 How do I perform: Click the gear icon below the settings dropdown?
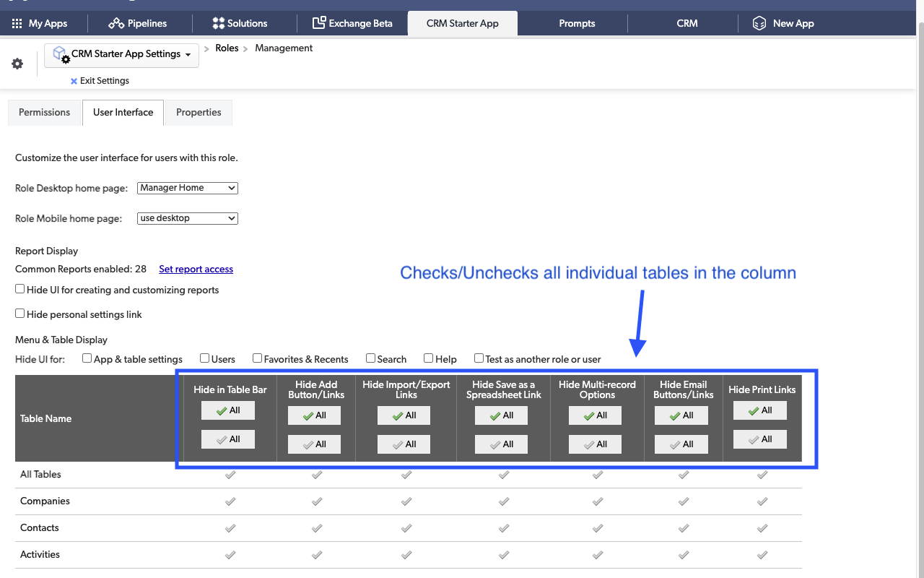pos(17,63)
